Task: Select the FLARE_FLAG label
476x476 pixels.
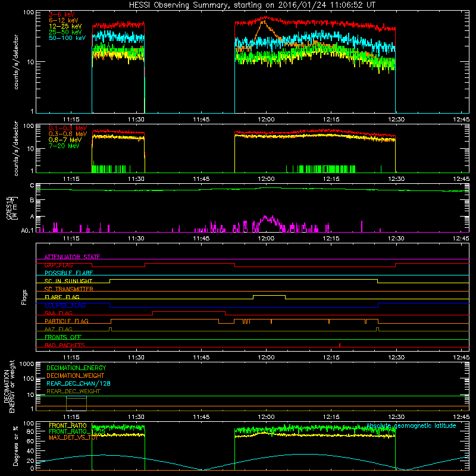Action: point(62,297)
